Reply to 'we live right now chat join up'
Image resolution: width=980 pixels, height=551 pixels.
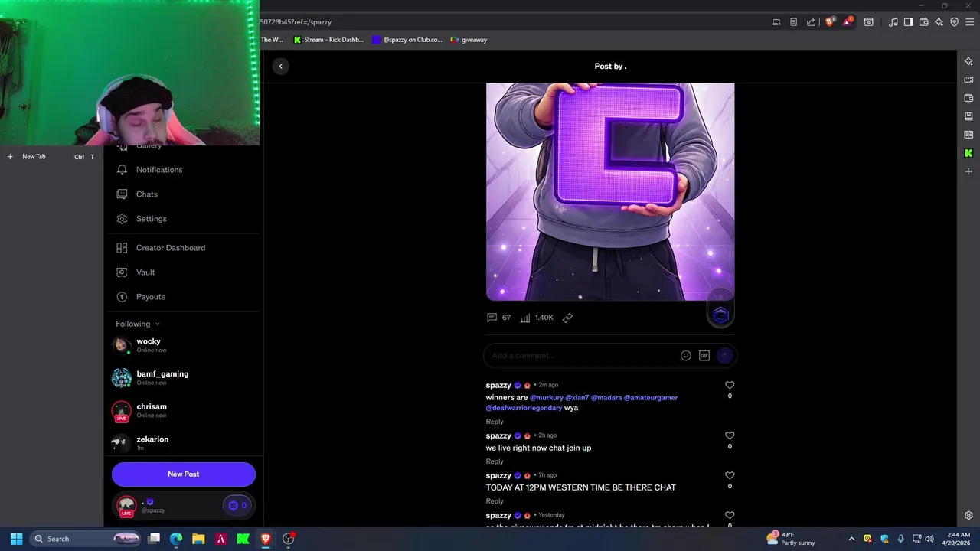point(495,461)
